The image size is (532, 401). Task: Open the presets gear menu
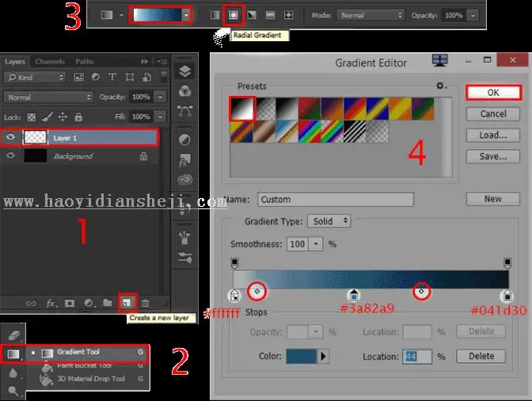(x=441, y=86)
